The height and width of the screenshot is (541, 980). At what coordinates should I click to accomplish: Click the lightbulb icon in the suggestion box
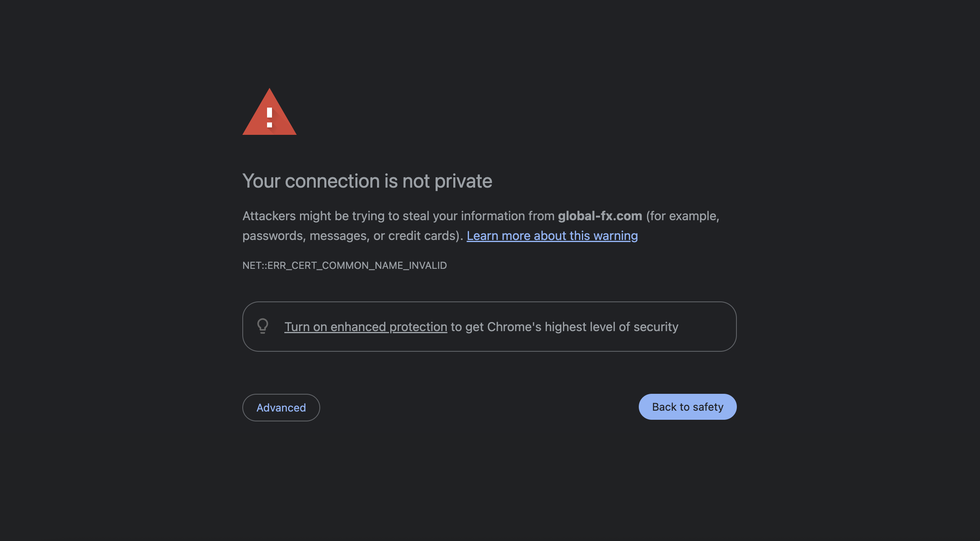pyautogui.click(x=263, y=326)
